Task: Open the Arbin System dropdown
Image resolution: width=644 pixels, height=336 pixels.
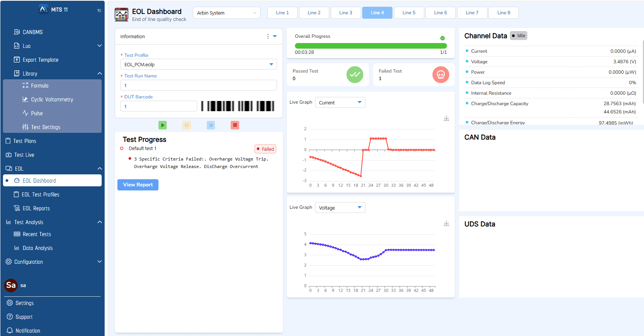Action: [x=227, y=13]
